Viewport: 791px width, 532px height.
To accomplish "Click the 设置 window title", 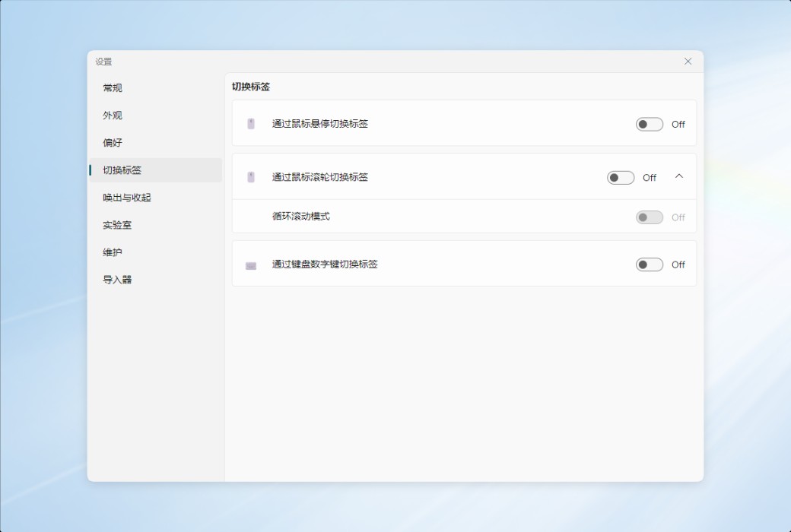I will click(x=103, y=62).
